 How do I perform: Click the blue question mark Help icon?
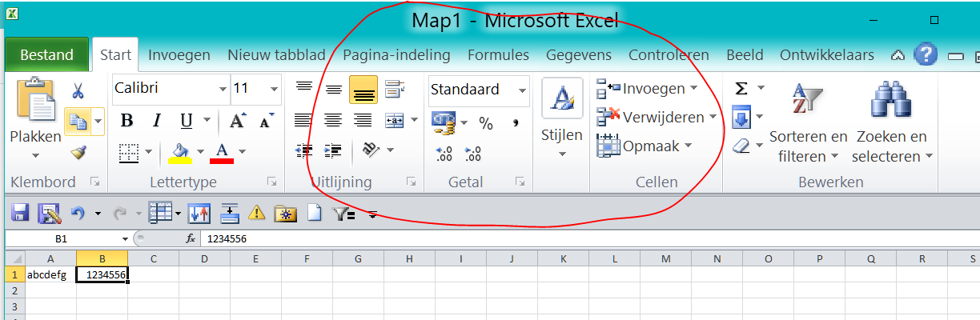[x=925, y=54]
